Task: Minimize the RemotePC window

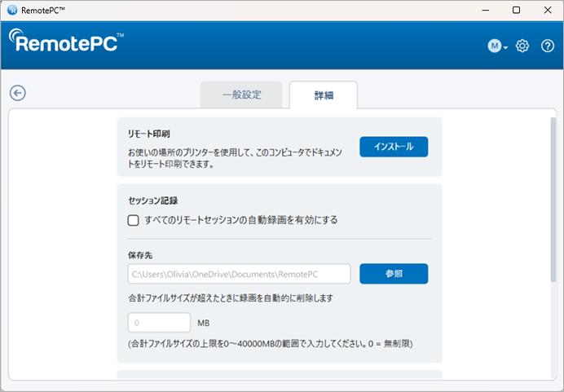Action: (x=486, y=10)
